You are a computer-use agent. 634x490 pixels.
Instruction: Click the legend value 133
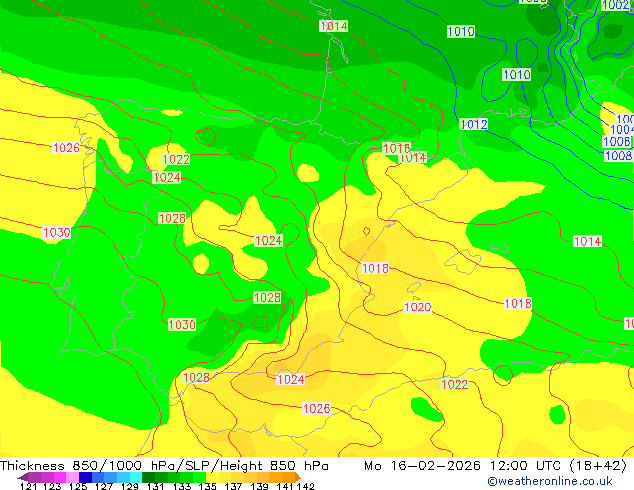pos(182,486)
